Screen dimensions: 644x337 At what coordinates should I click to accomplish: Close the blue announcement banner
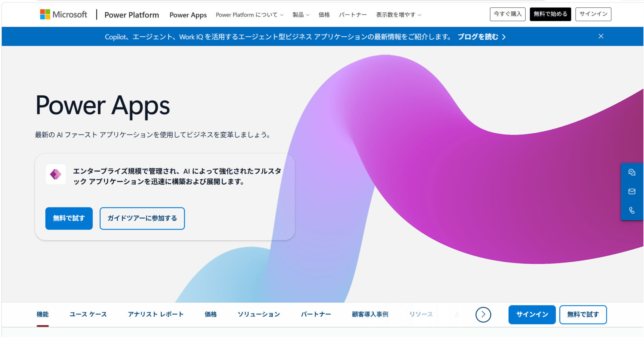pos(601,36)
